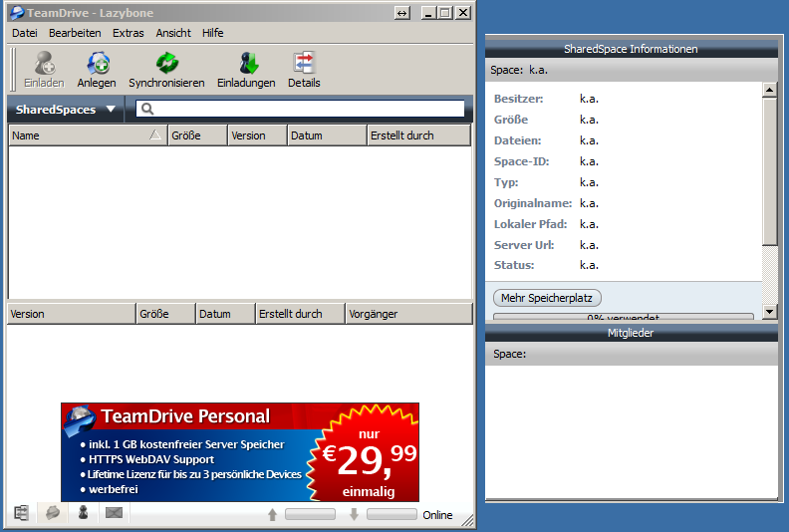Click the bottom person/members icon
The height and width of the screenshot is (532, 789).
pyautogui.click(x=84, y=513)
